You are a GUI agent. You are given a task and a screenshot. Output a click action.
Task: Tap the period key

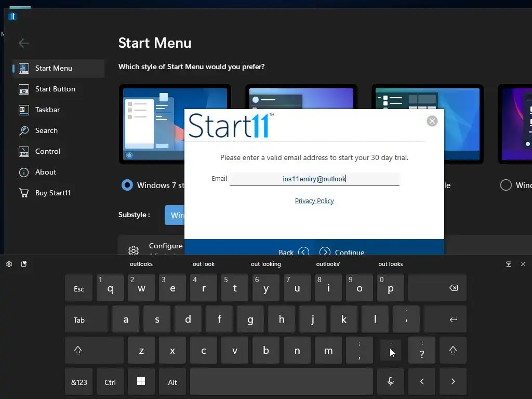391,351
